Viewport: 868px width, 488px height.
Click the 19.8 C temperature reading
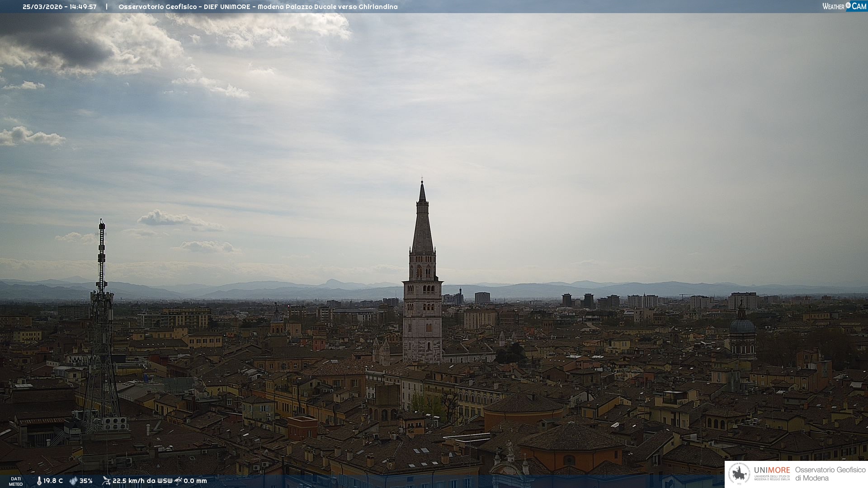53,481
